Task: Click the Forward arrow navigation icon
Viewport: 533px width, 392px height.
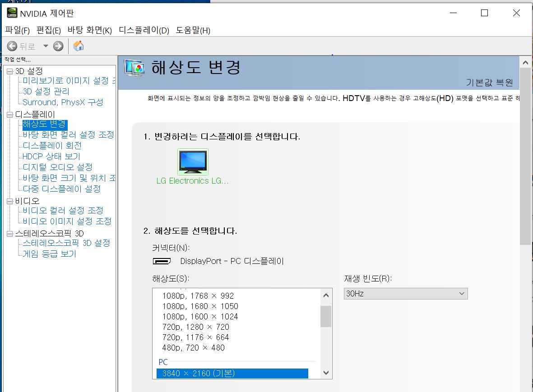Action: (x=58, y=46)
